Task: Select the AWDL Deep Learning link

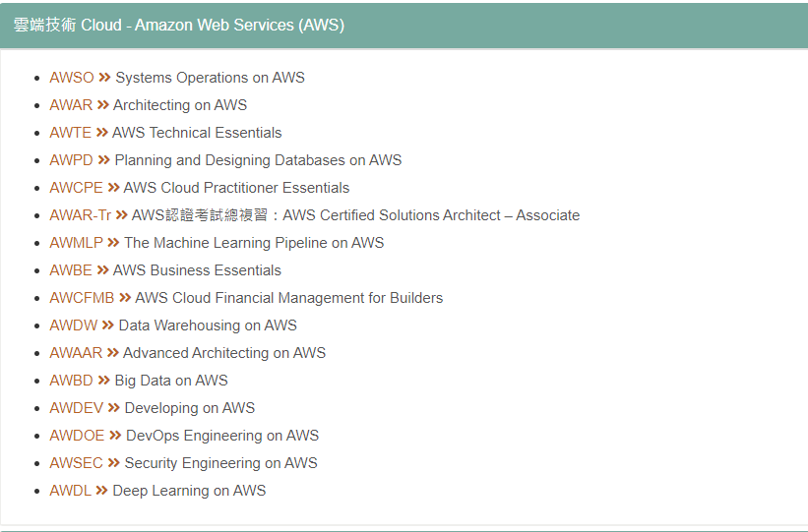Action: [x=70, y=491]
